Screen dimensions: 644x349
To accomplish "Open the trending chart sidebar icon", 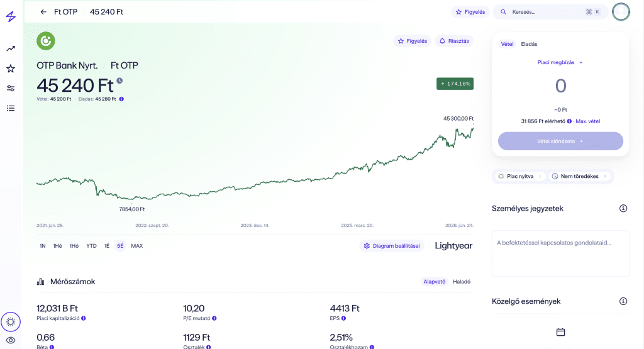I will 11,49.
